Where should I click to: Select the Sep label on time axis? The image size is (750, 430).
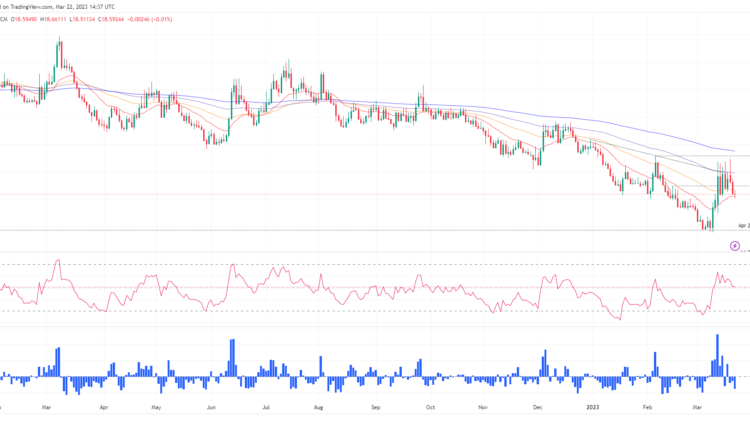[x=375, y=408]
